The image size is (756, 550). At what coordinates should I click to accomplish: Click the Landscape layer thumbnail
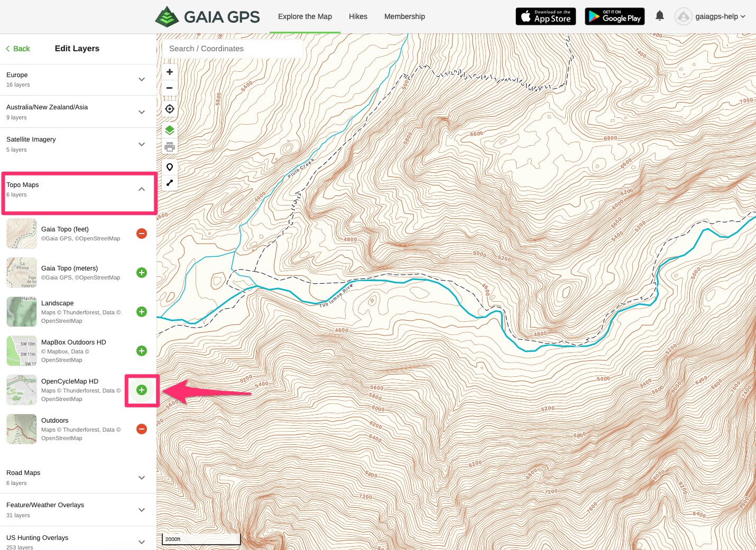point(22,312)
